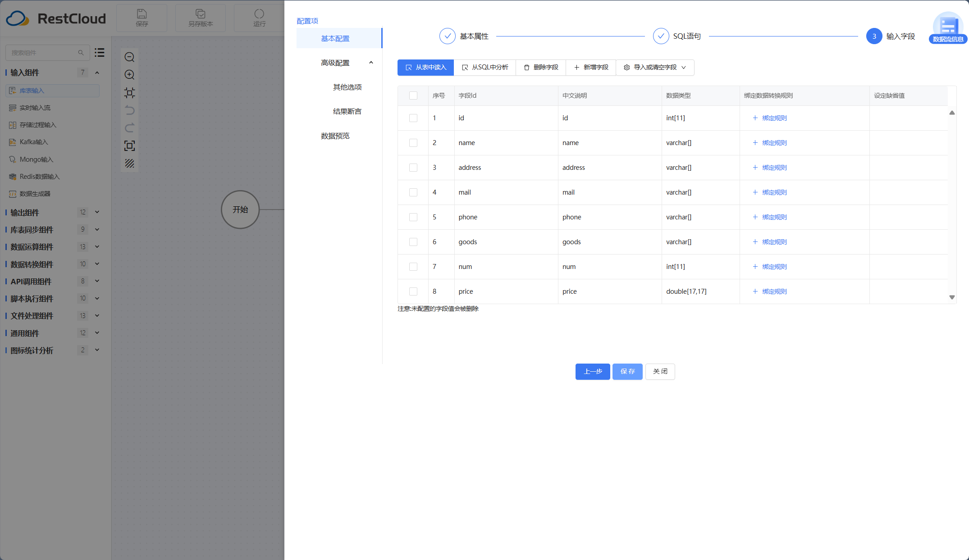The width and height of the screenshot is (969, 560).
Task: Click the 新增字段 button
Action: pyautogui.click(x=591, y=68)
